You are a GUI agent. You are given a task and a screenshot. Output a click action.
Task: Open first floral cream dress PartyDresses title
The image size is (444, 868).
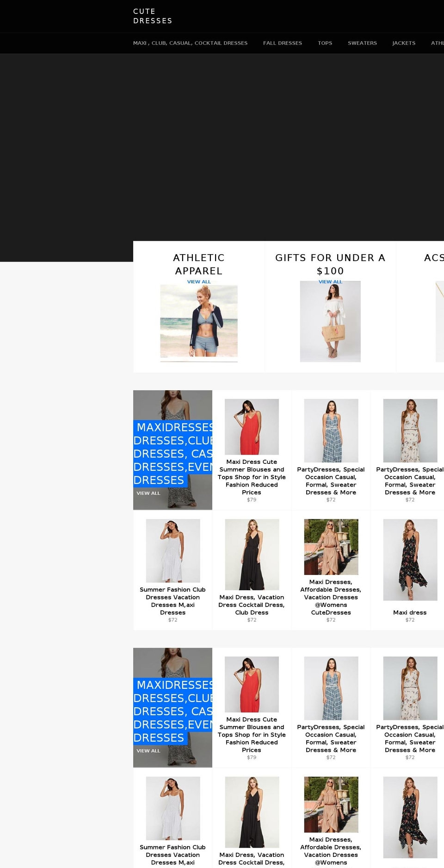(x=410, y=481)
